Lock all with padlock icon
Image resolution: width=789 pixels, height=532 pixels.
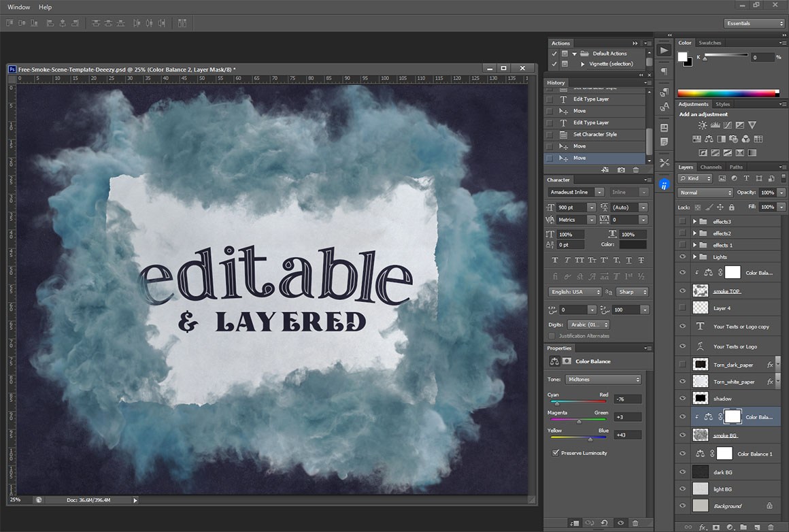[732, 207]
